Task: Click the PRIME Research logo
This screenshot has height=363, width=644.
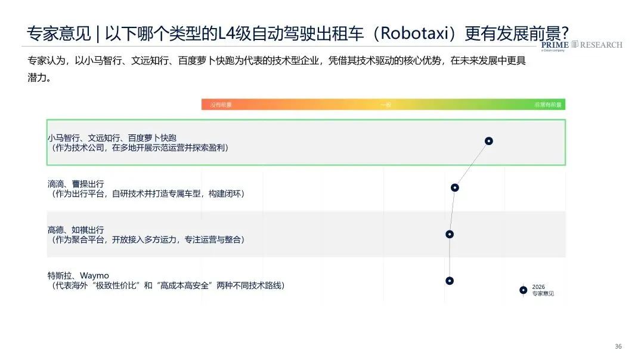Action: (x=581, y=45)
